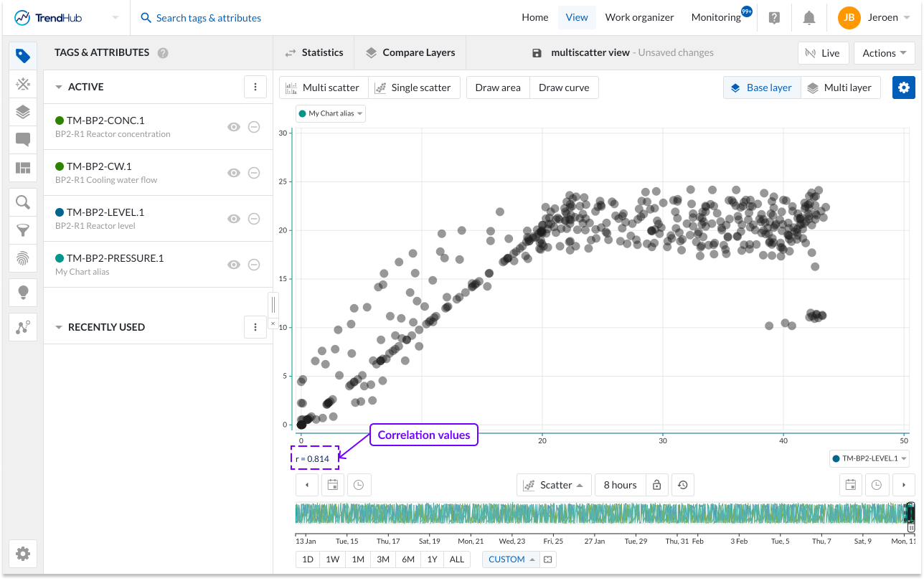Open the Scatter chart type dropdown
Image resolution: width=924 pixels, height=581 pixels.
(554, 484)
